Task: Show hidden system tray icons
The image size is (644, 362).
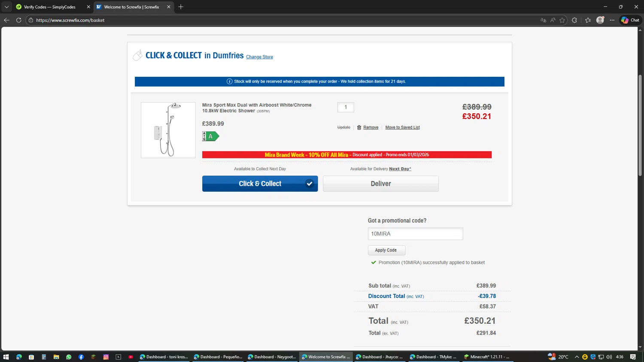Action: pos(577,357)
